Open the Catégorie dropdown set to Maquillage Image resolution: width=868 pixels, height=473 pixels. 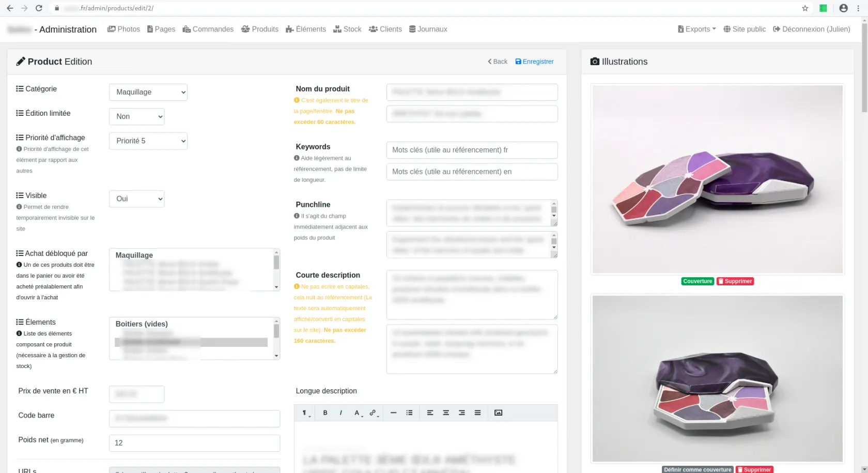click(148, 92)
